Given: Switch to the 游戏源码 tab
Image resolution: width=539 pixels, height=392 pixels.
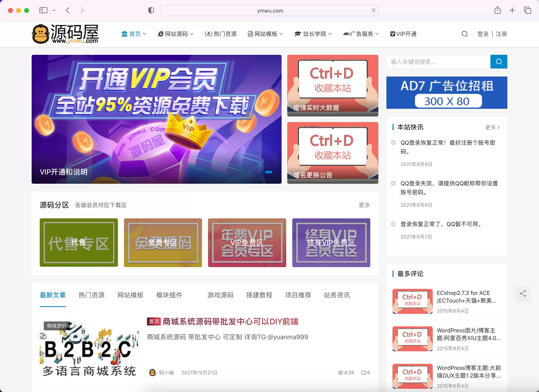Looking at the screenshot, I should [220, 295].
